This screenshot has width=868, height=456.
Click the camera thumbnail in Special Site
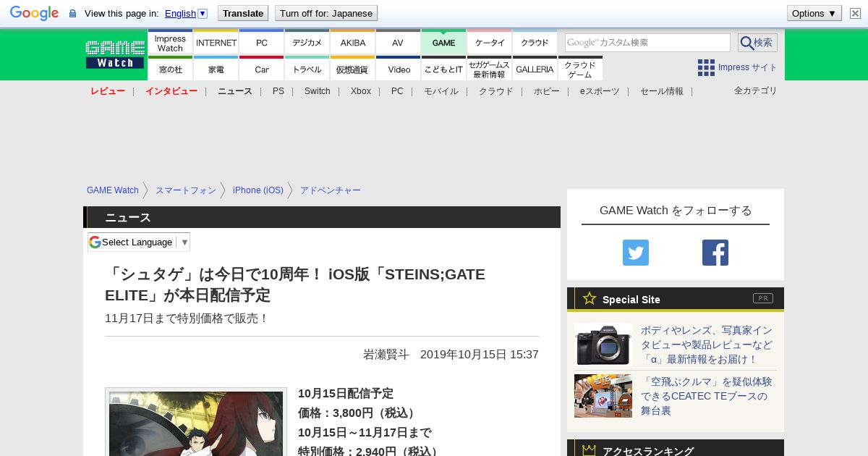tap(603, 345)
